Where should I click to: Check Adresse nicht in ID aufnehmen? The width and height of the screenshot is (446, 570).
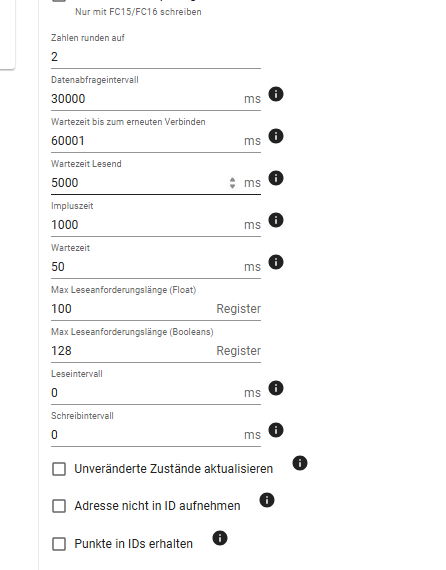point(59,506)
